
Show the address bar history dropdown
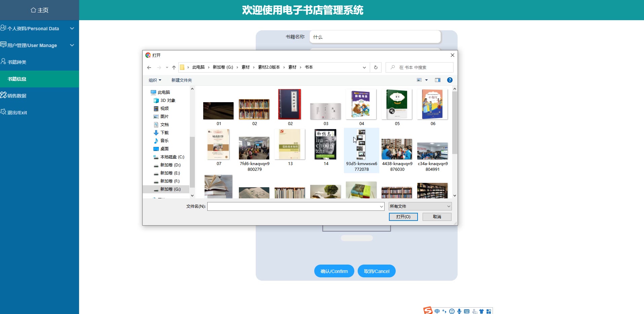pos(364,68)
